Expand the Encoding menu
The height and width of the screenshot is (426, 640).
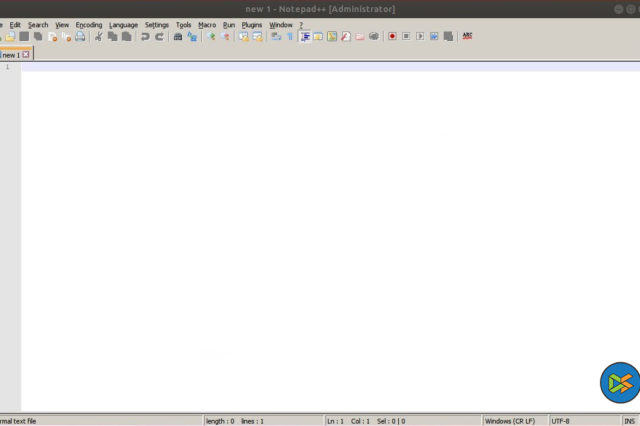[89, 24]
